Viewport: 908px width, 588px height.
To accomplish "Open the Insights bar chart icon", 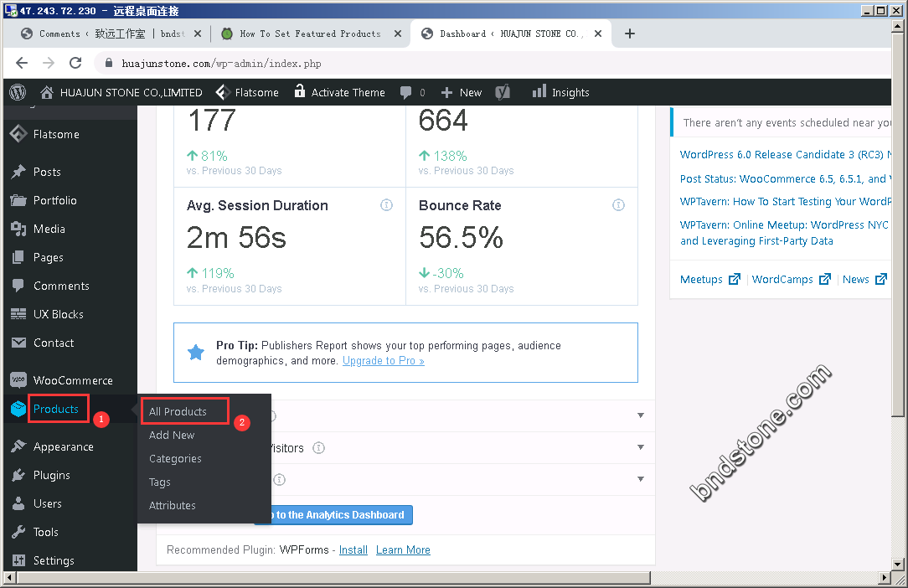I will coord(539,91).
